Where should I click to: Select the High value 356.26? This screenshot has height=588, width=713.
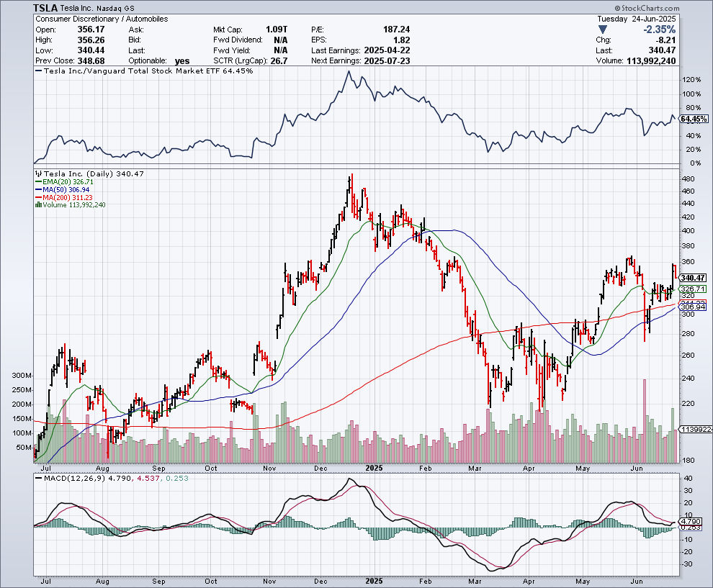[91, 40]
